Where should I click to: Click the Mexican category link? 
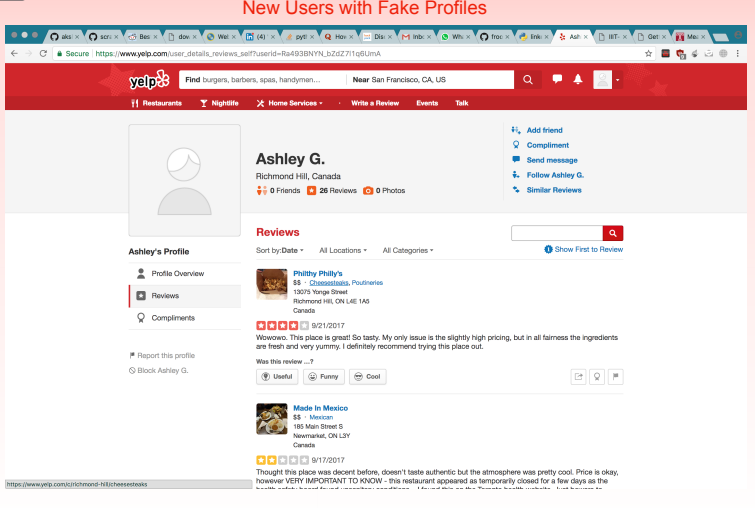(x=321, y=417)
